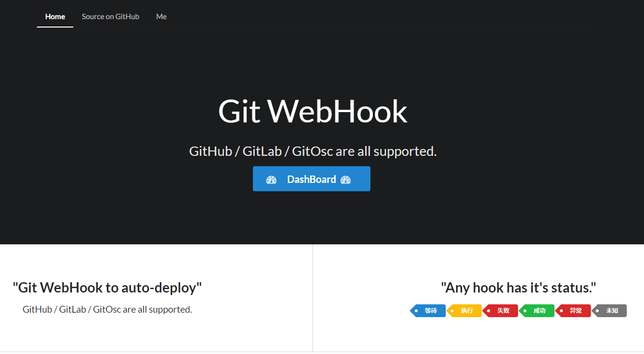The width and height of the screenshot is (644, 354).
Task: Click the GitOsc link in the subtitle
Action: pos(311,151)
